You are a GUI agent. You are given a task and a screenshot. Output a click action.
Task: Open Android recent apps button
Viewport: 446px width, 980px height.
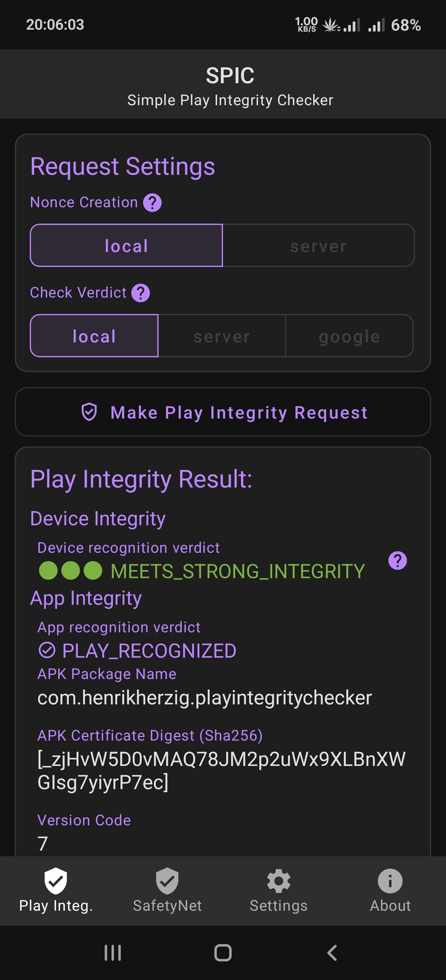coord(113,953)
